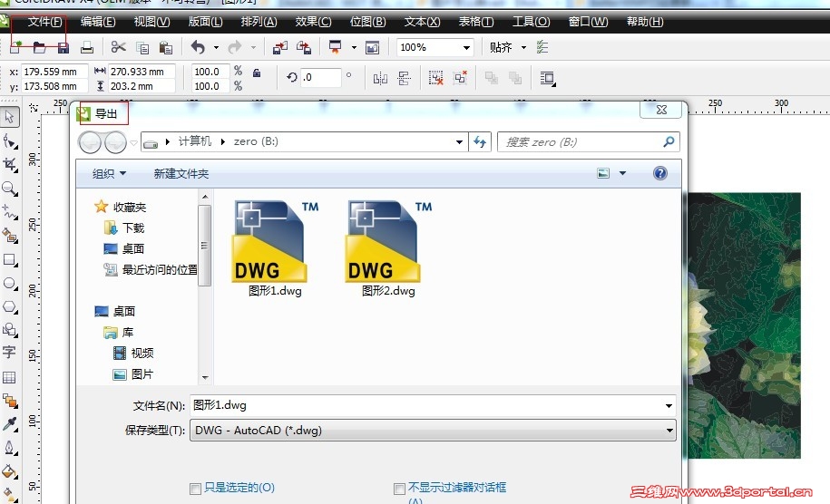Open the 文件(F) menu
The width and height of the screenshot is (830, 504).
click(45, 22)
